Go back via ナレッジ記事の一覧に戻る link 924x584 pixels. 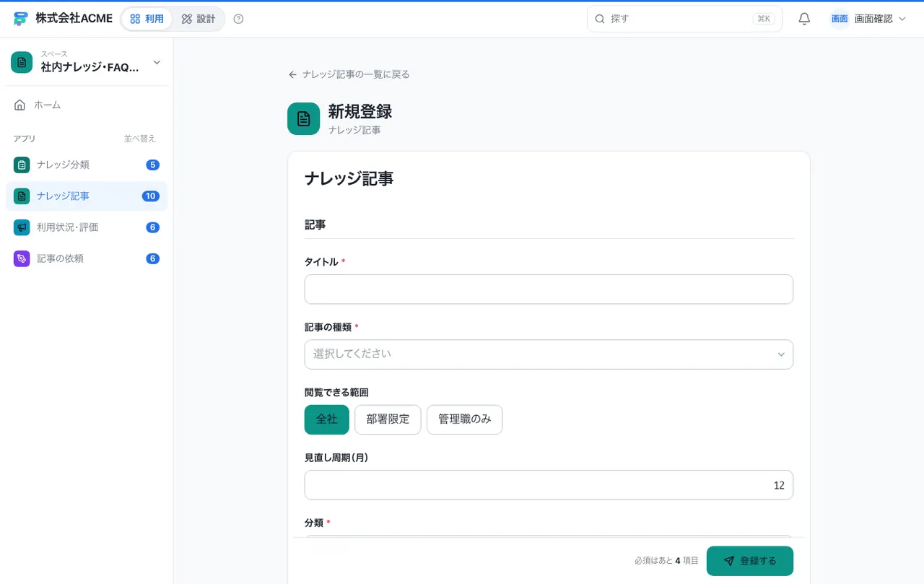pyautogui.click(x=349, y=74)
